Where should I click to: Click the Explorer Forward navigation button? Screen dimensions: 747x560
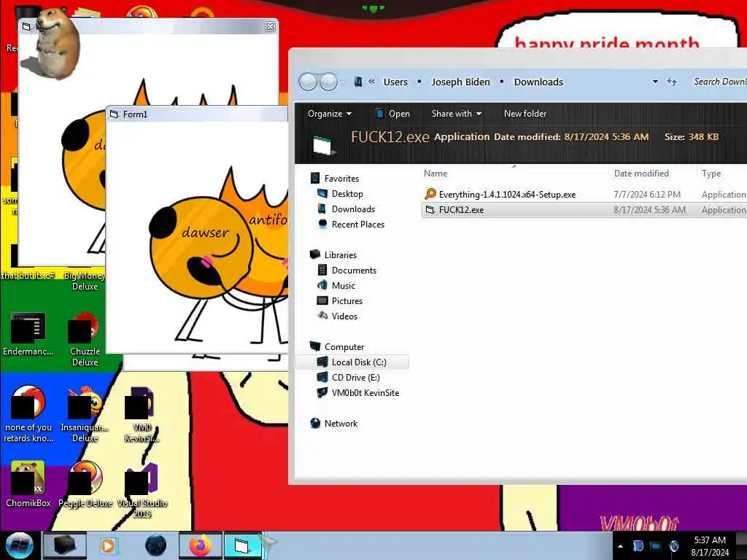329,82
